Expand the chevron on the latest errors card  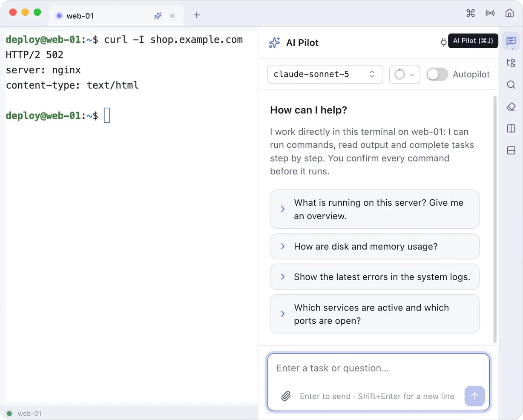(283, 277)
